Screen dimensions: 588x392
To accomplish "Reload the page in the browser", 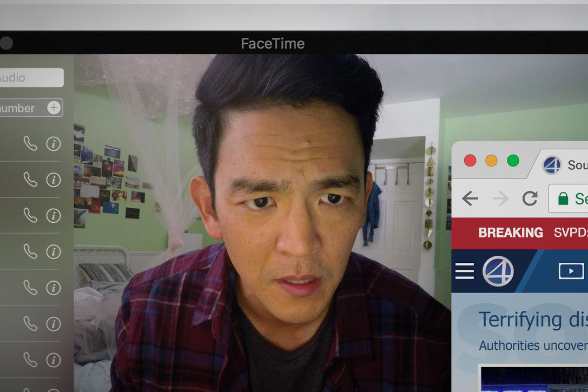I will click(x=530, y=198).
